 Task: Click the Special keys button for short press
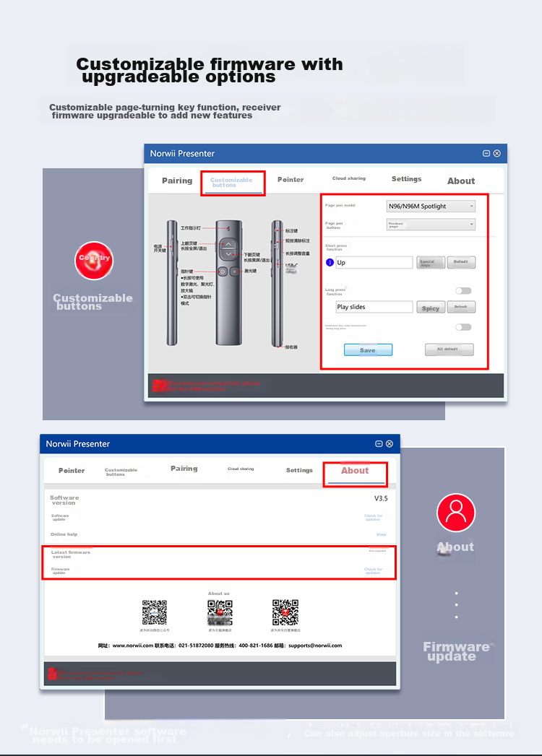point(431,263)
